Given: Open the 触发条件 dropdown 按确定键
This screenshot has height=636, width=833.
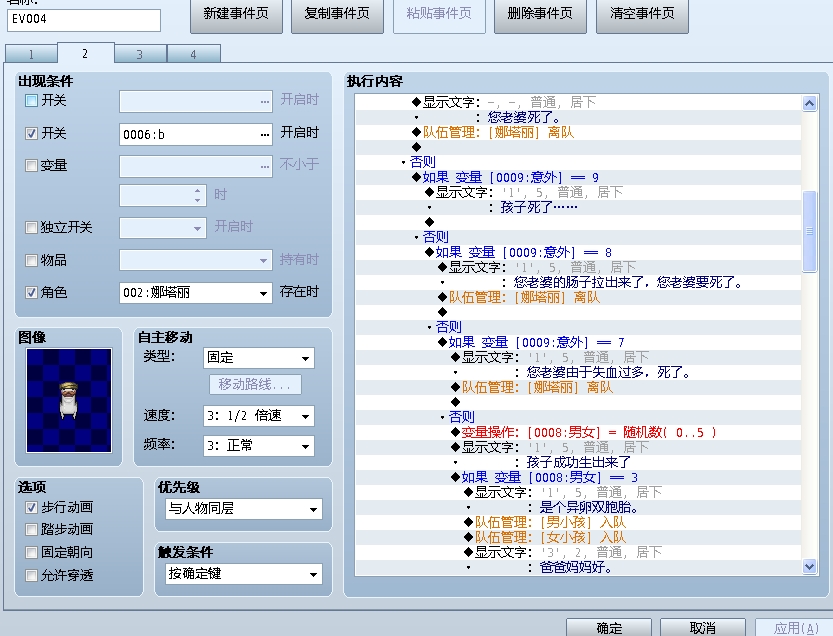Looking at the screenshot, I should click(244, 574).
